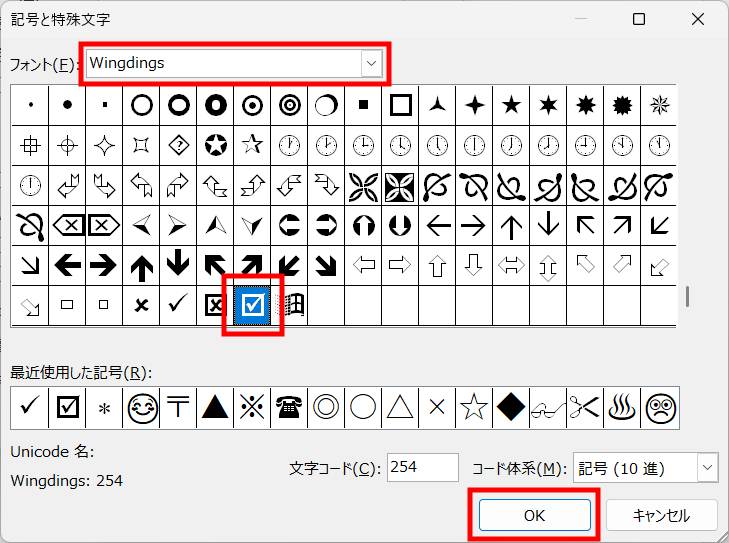
Task: Pick the scissors in recent symbols
Action: click(x=585, y=408)
